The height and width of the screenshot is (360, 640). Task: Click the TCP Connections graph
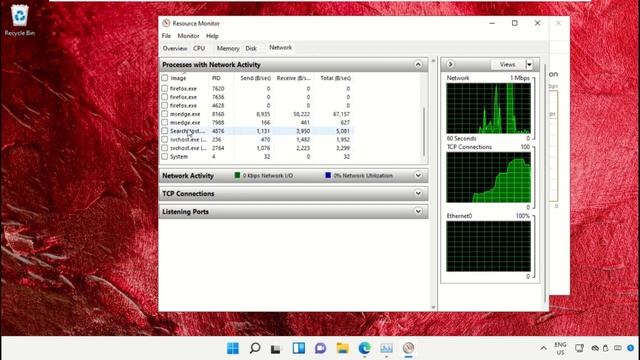[488, 177]
